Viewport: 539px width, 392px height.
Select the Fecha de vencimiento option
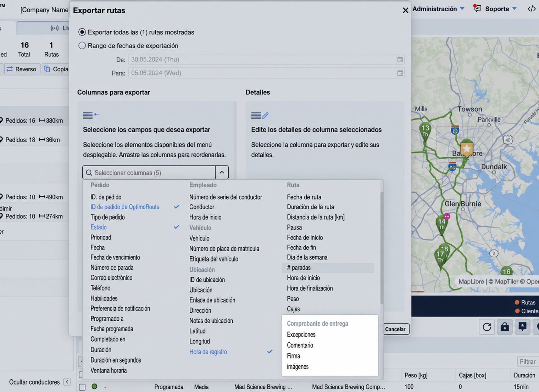pyautogui.click(x=115, y=258)
